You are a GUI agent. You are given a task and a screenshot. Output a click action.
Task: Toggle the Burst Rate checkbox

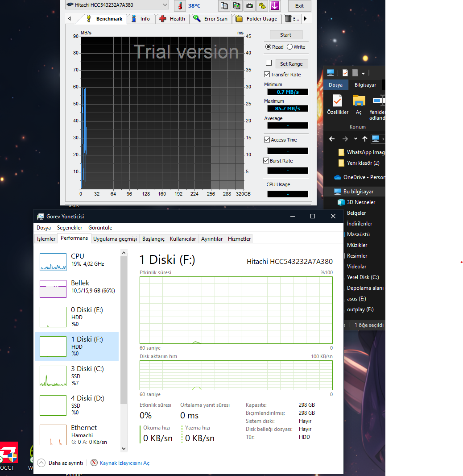coord(266,161)
